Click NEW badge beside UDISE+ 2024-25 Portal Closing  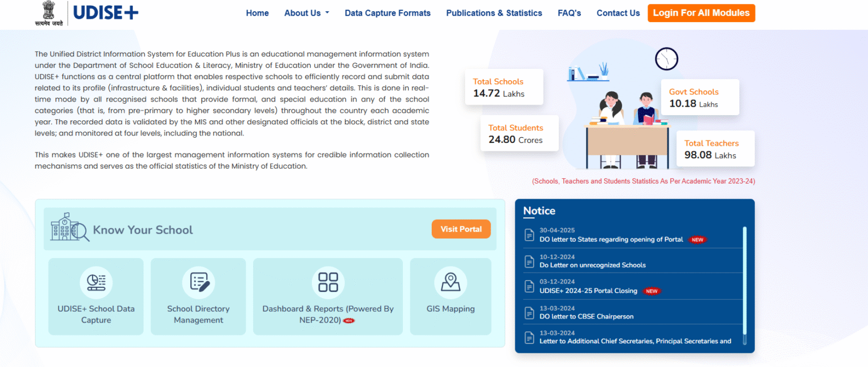click(652, 291)
